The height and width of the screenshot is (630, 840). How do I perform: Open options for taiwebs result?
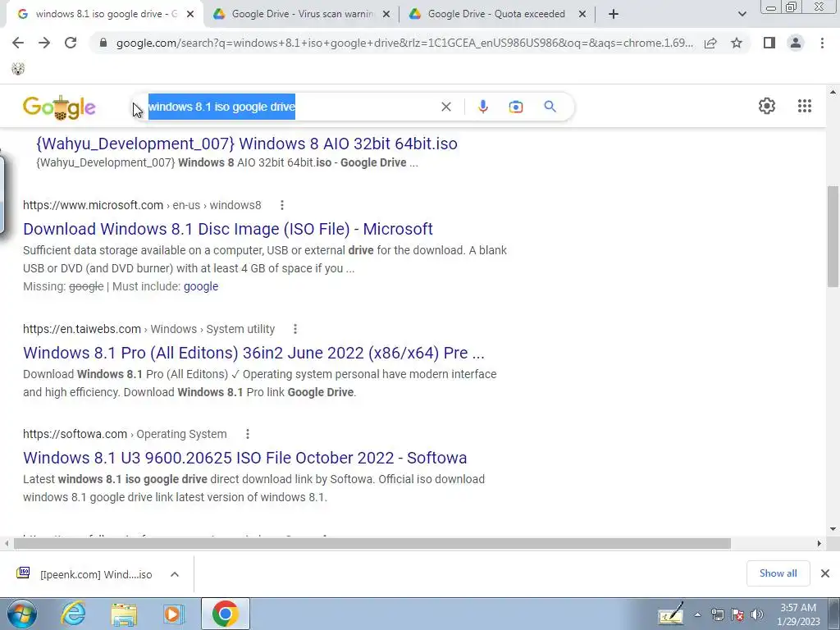click(x=295, y=329)
